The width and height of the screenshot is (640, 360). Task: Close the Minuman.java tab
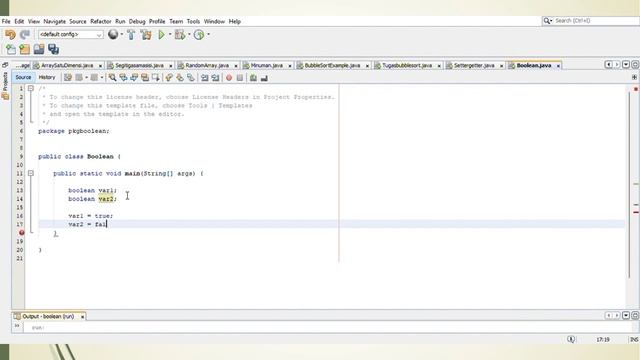click(290, 66)
